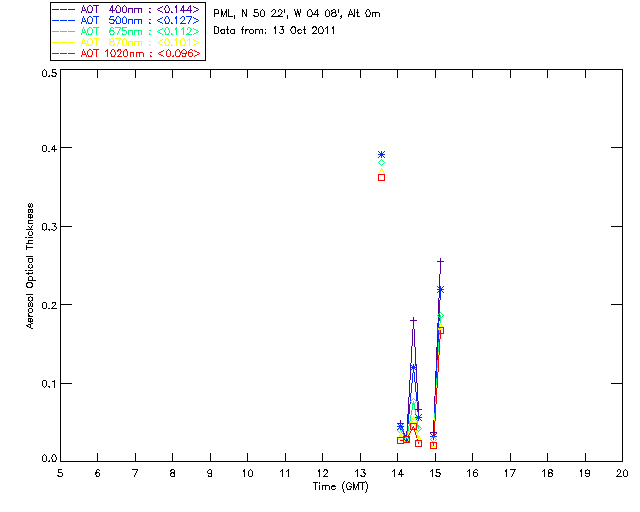
Task: Click the x-axis tick label 13
Action: coord(360,473)
